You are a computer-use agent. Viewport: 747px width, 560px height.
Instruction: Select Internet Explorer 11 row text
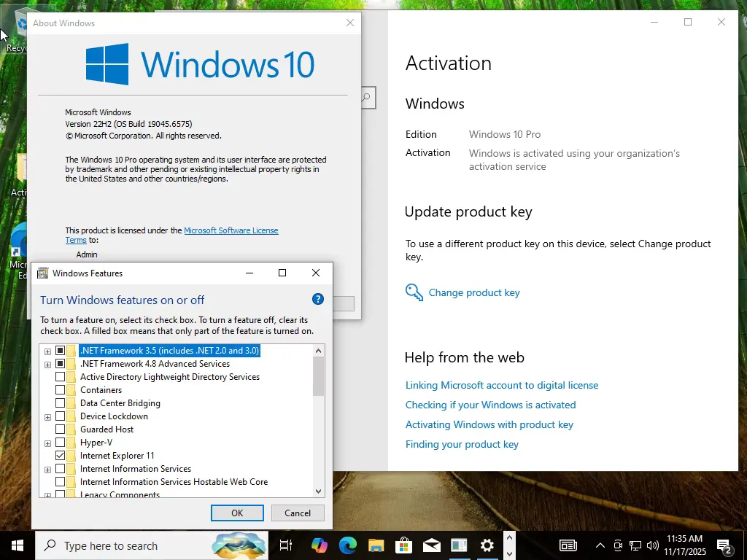point(117,456)
